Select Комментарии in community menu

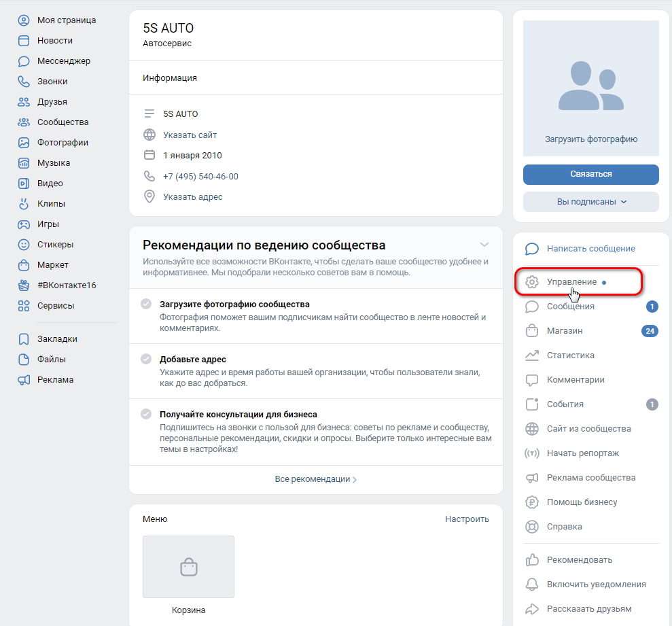576,380
